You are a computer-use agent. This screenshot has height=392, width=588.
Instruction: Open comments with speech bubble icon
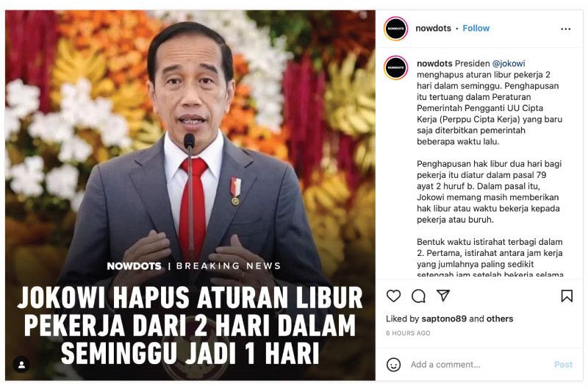coord(418,296)
